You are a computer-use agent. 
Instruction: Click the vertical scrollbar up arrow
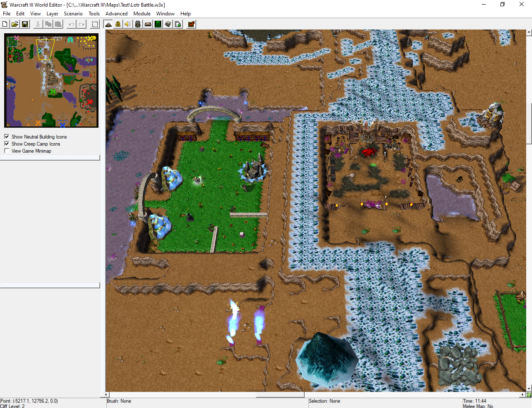coord(529,32)
